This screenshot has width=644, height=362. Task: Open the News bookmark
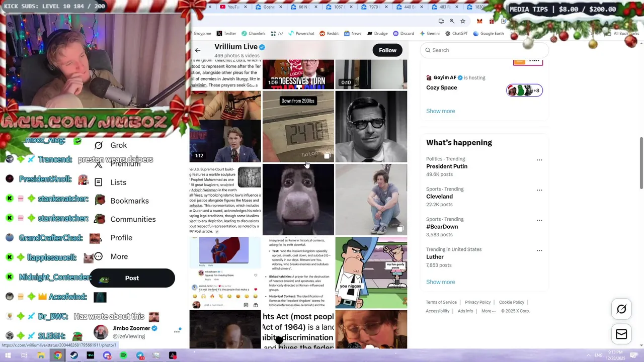[353, 34]
